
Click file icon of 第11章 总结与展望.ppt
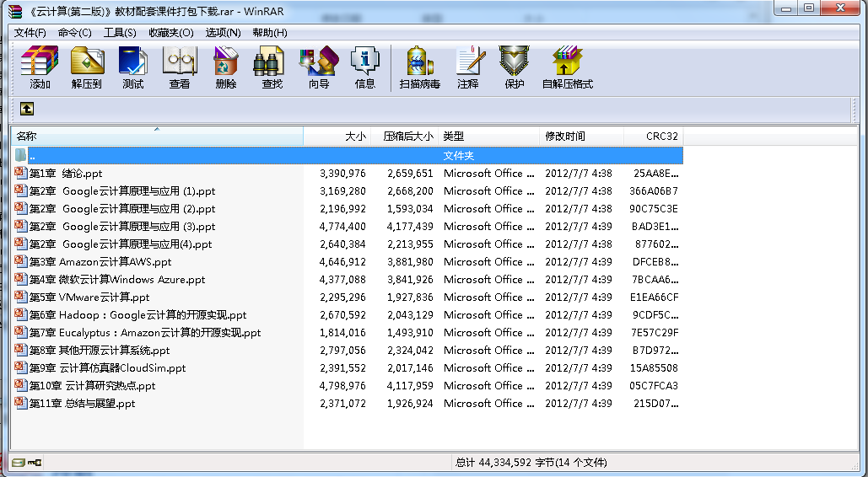21,403
